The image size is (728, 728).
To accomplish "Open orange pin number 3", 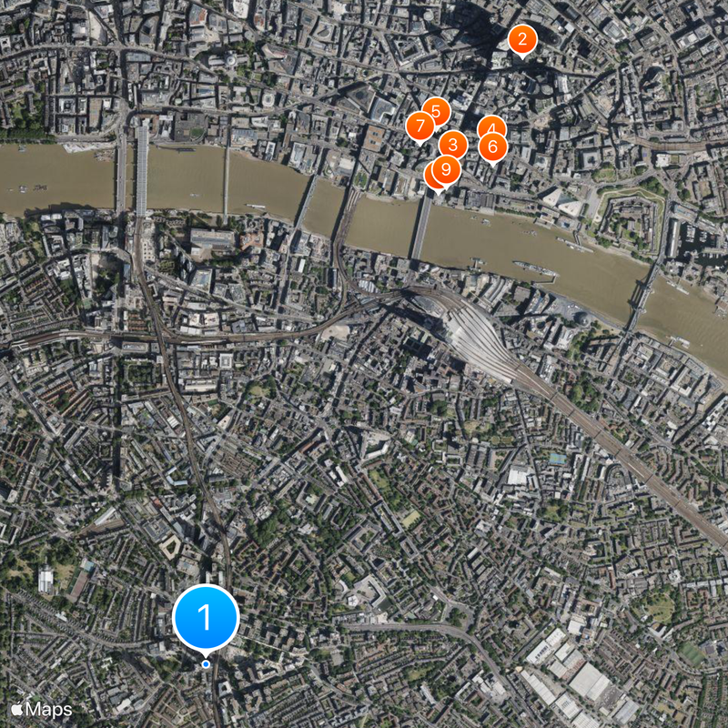I will pyautogui.click(x=453, y=145).
